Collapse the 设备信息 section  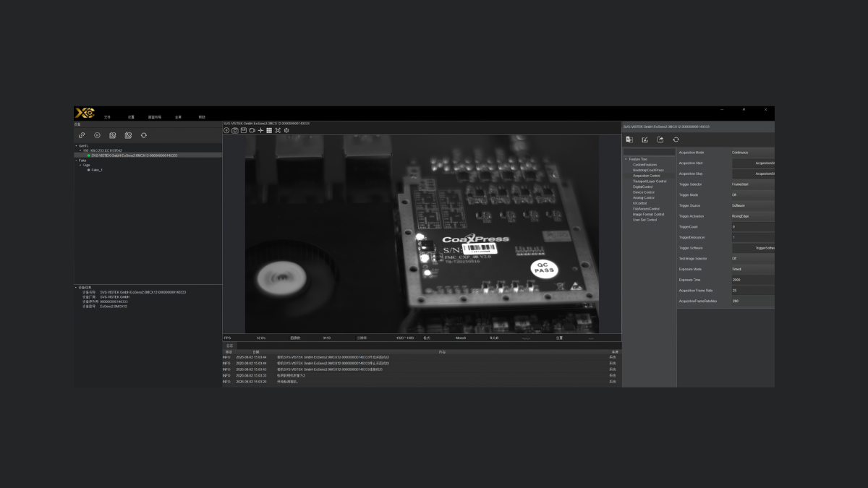(x=76, y=287)
